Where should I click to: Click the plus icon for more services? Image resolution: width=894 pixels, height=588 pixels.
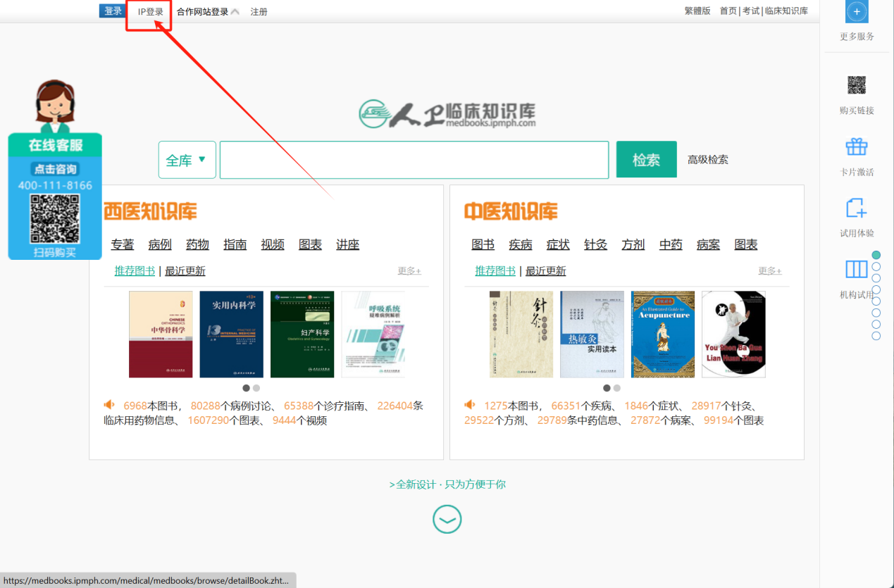pyautogui.click(x=857, y=12)
